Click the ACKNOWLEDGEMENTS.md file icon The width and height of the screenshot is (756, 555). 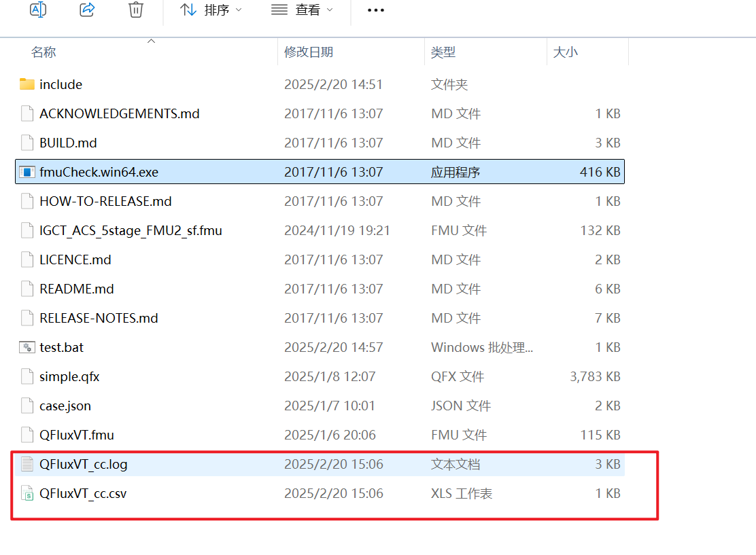pyautogui.click(x=27, y=113)
